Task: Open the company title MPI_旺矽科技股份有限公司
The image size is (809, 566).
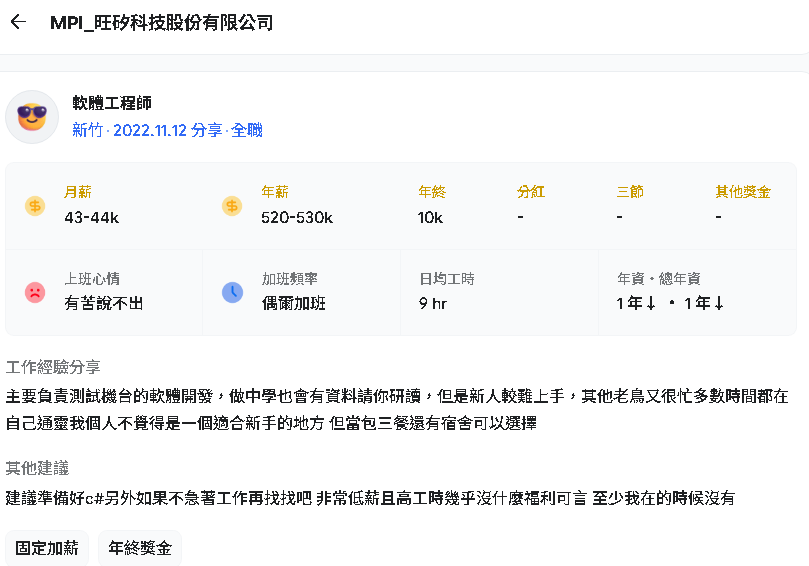Action: point(161,23)
